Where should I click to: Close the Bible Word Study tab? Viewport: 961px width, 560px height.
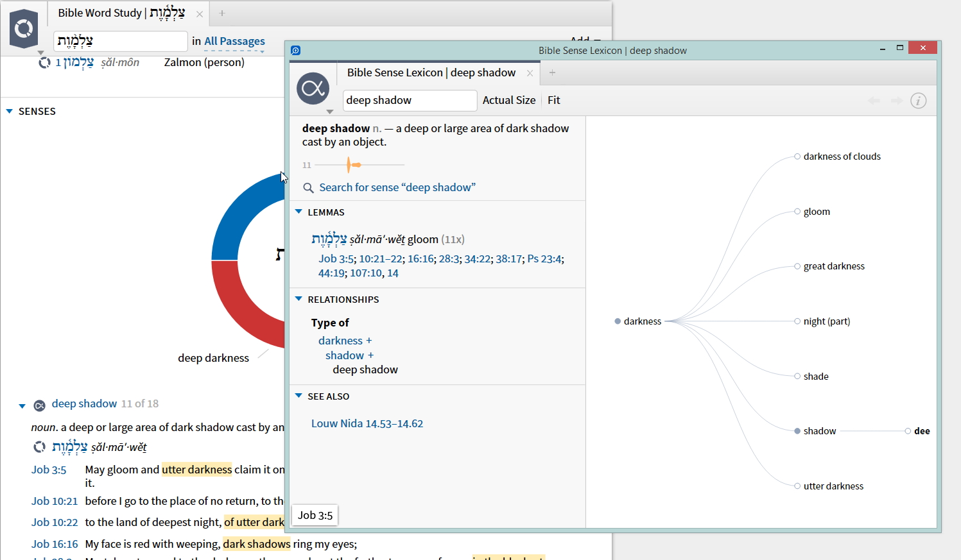click(200, 13)
